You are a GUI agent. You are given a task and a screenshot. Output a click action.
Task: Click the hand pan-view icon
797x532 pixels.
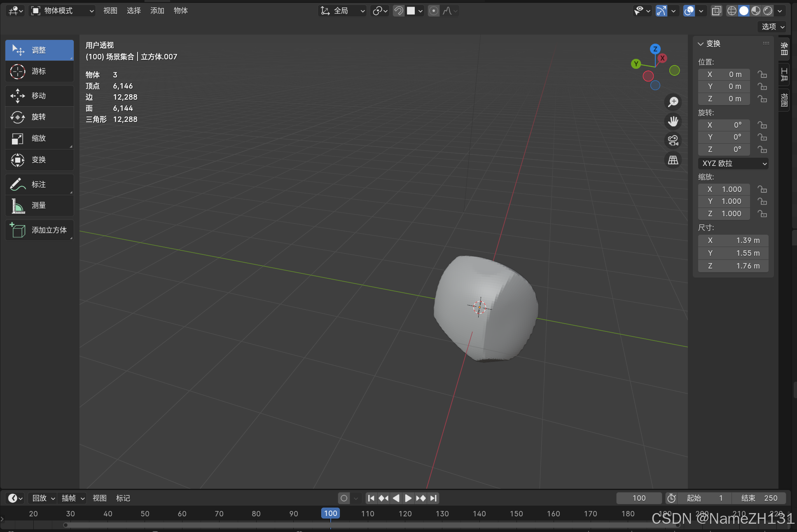(673, 121)
